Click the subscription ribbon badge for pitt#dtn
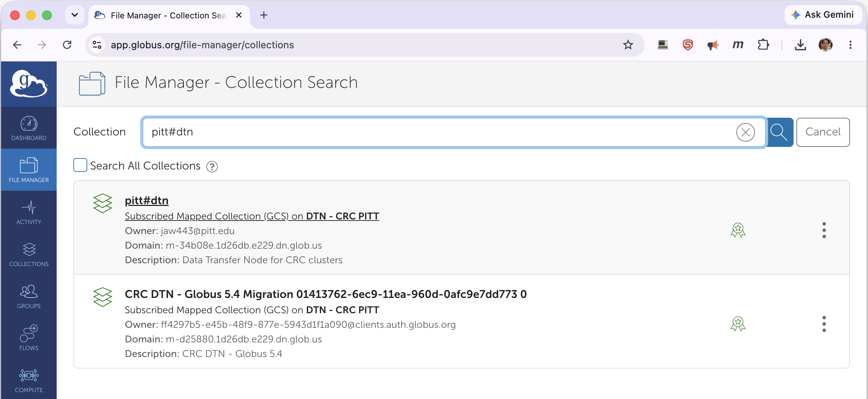868x399 pixels. pos(738,230)
